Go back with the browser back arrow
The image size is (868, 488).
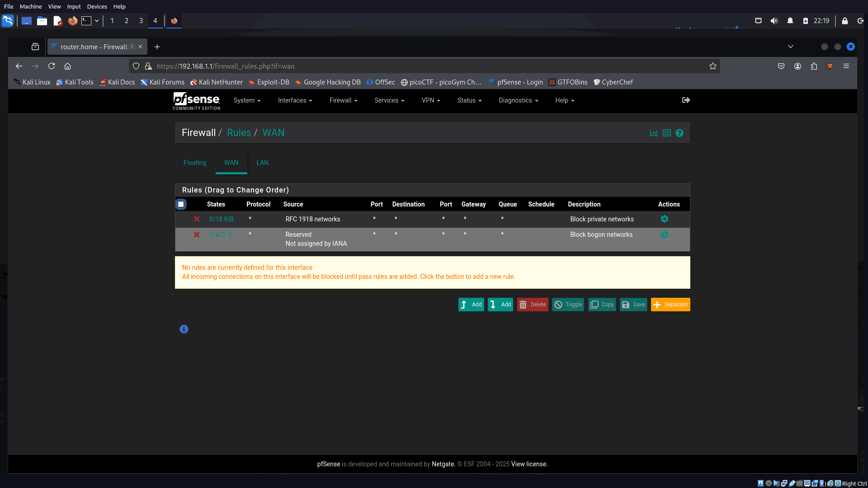coord(19,66)
